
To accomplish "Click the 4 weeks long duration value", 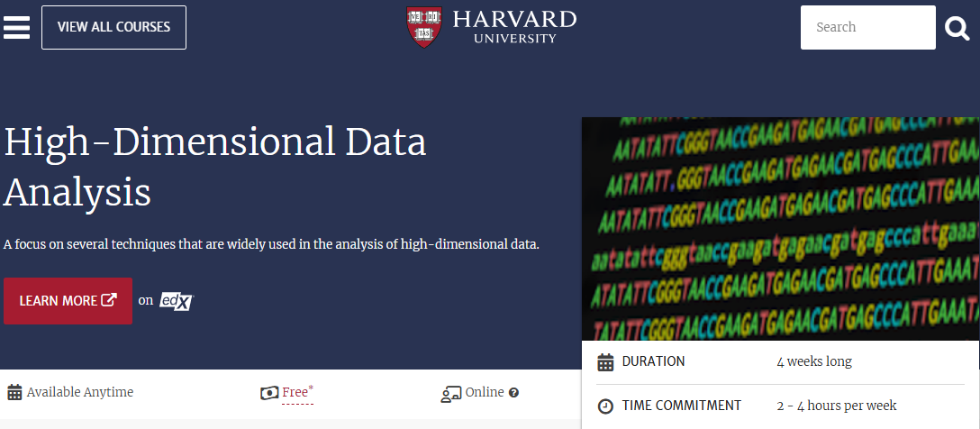I will [814, 362].
